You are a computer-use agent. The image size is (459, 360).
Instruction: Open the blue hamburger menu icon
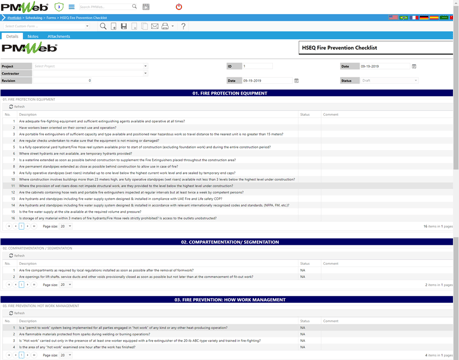(x=72, y=7)
